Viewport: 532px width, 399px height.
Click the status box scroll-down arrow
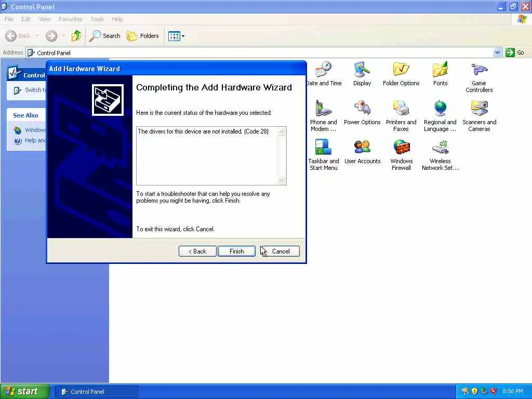point(281,180)
